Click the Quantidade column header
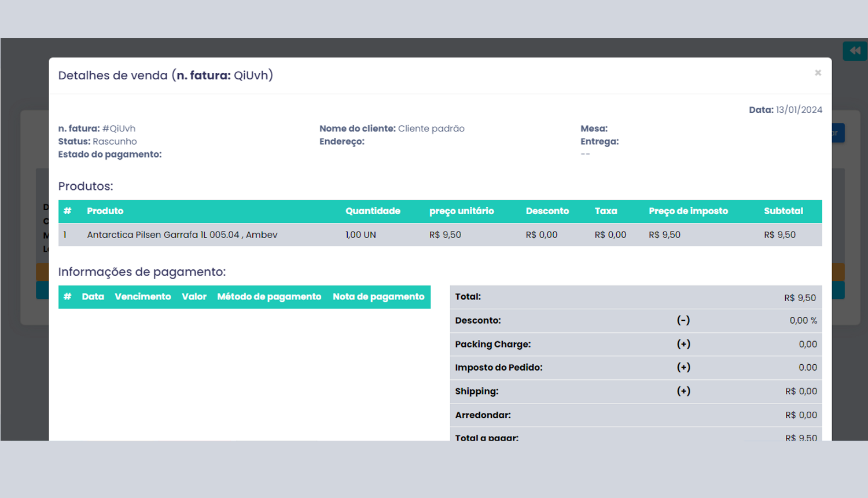The width and height of the screenshot is (868, 498). click(373, 211)
